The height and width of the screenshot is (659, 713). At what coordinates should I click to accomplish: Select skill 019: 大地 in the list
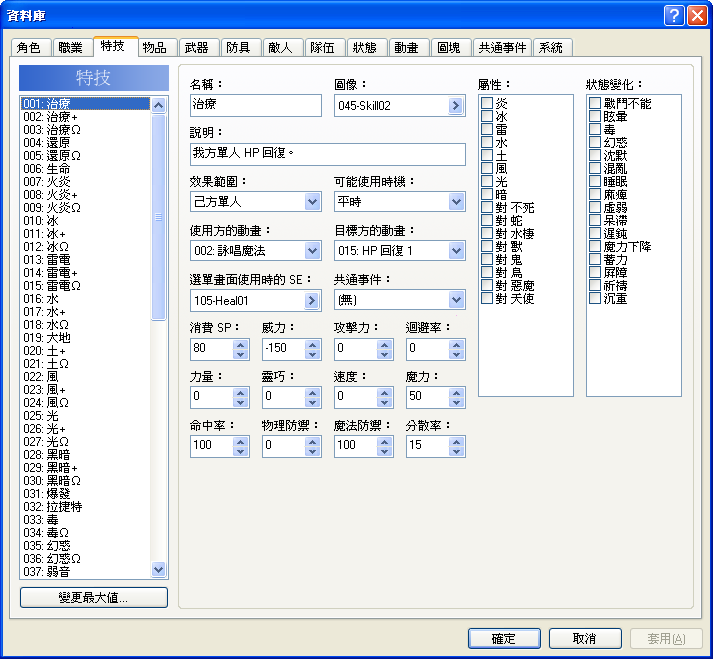[x=85, y=338]
